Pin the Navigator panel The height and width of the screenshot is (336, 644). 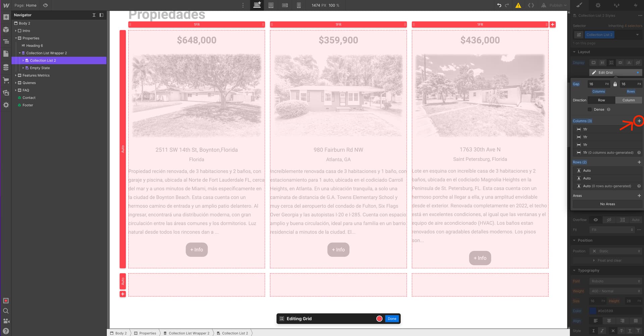click(x=101, y=15)
